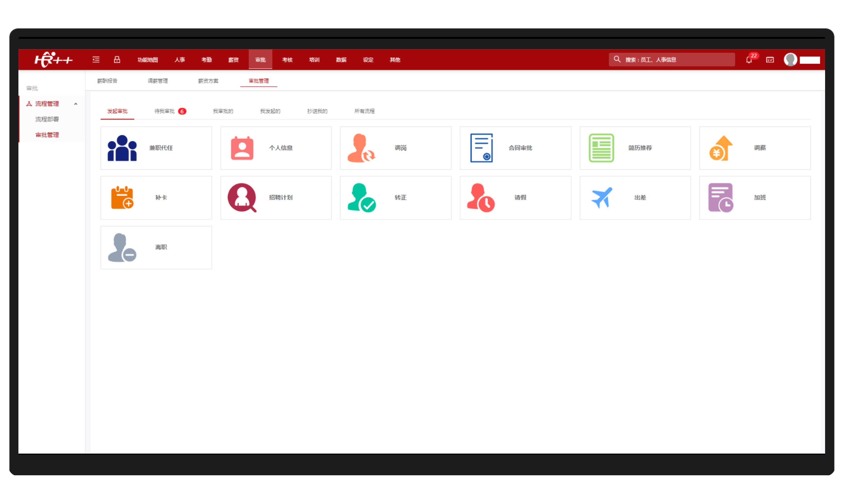This screenshot has height=504, width=844.
Task: Open the 其他 top menu
Action: [x=395, y=60]
